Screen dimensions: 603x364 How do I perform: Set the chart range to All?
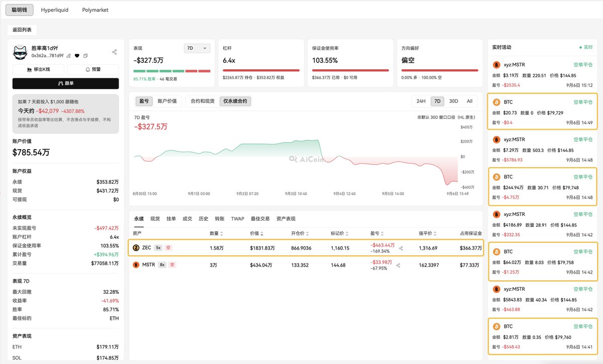(469, 101)
